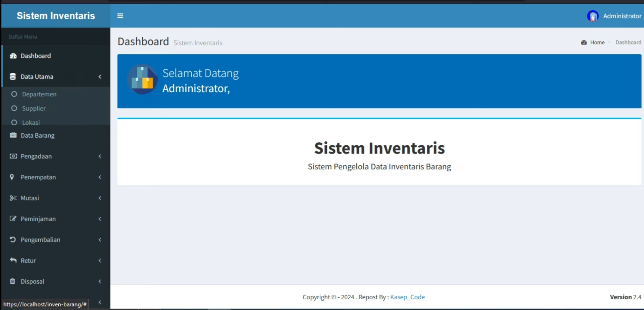Open the Mutasi menu
Viewport: 644px width, 310px height.
pyautogui.click(x=56, y=198)
